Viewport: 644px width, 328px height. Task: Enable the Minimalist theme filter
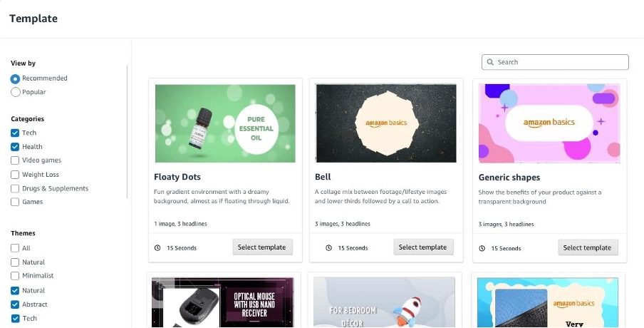[x=16, y=276]
